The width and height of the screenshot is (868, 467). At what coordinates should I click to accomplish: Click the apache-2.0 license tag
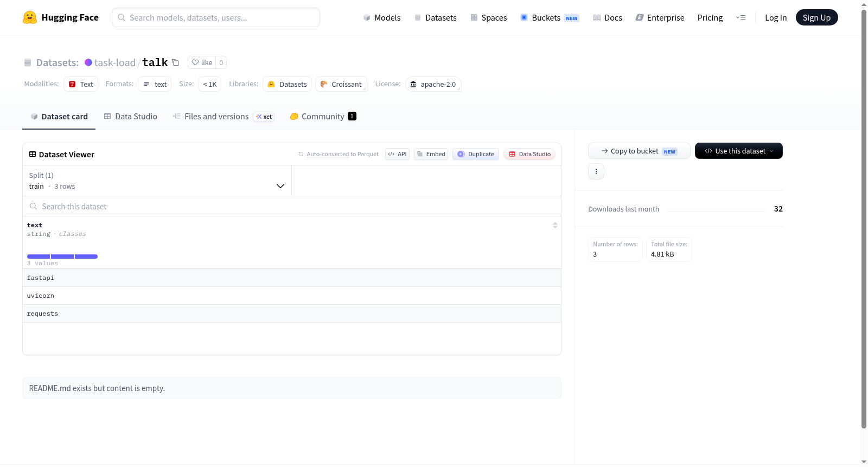pos(433,84)
